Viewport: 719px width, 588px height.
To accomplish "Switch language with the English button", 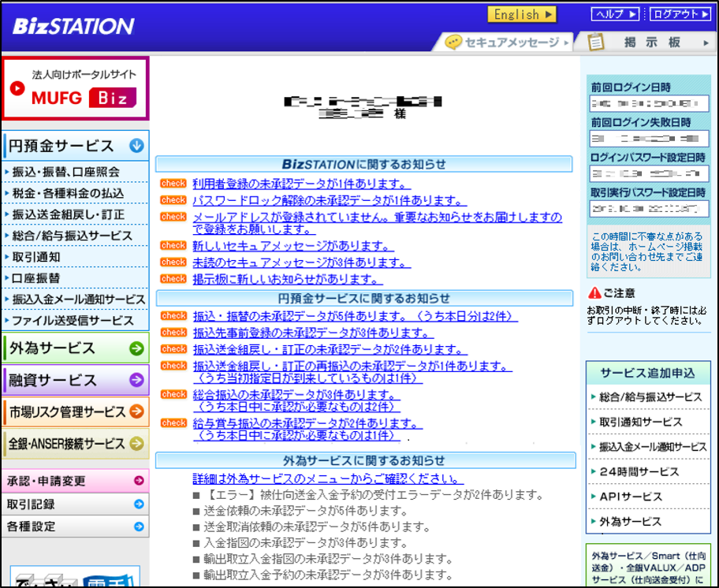I will [x=522, y=14].
